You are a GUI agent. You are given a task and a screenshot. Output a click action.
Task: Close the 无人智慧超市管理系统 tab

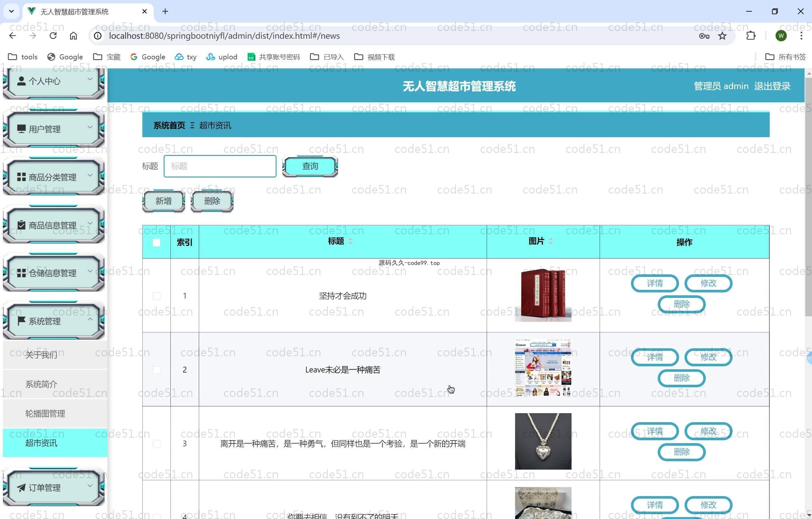pyautogui.click(x=144, y=12)
